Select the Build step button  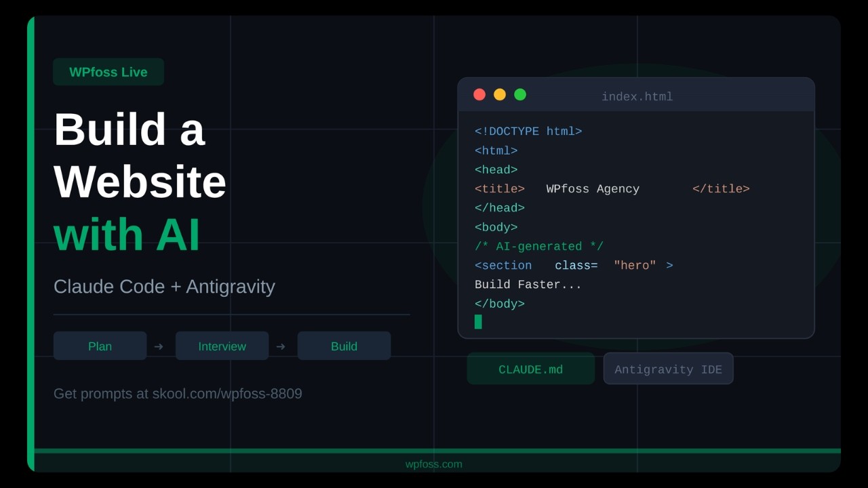pos(344,346)
